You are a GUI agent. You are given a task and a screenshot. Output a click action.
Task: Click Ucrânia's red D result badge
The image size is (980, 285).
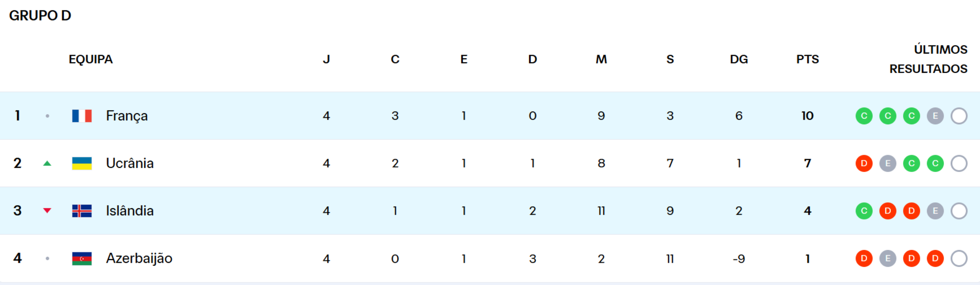[x=864, y=163]
